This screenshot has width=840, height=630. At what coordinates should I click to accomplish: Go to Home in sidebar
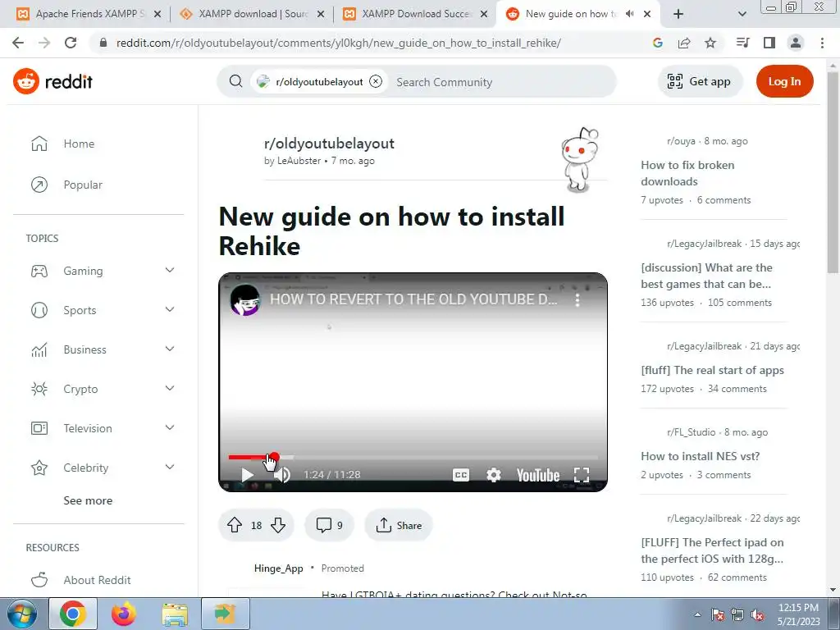[79, 144]
